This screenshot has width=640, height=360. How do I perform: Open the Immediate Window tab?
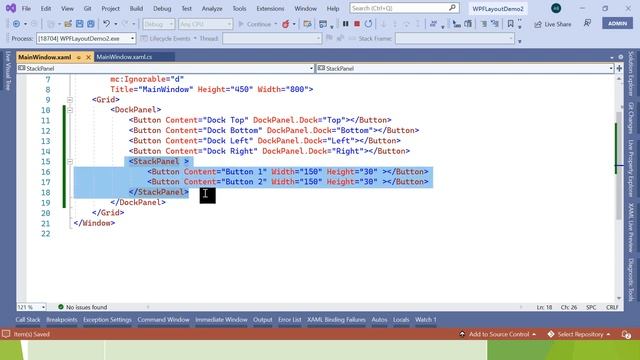tap(221, 320)
